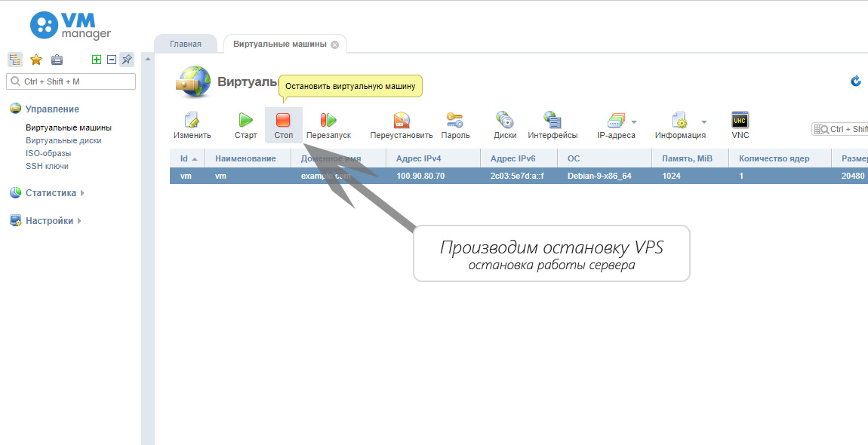Sort by the ОС column header

[x=605, y=158]
